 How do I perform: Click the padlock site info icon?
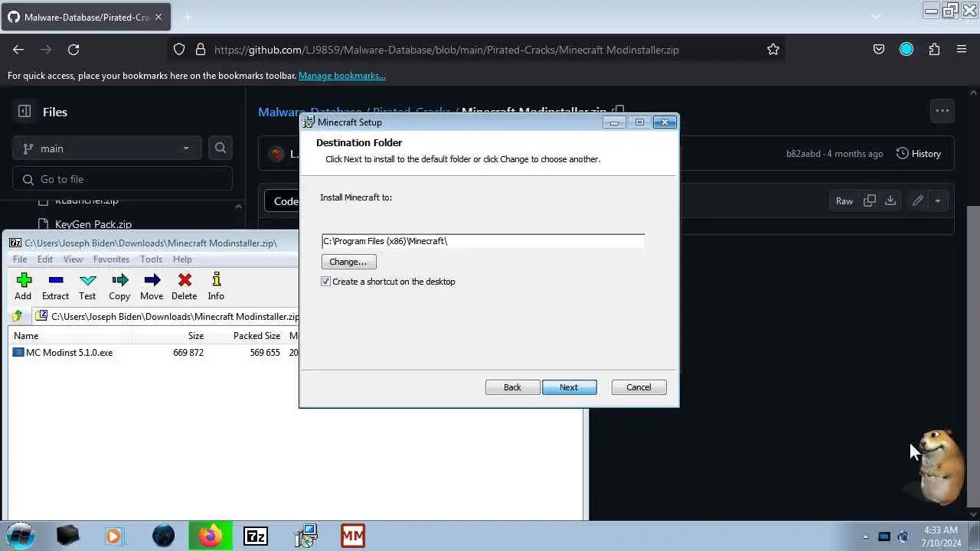click(201, 50)
